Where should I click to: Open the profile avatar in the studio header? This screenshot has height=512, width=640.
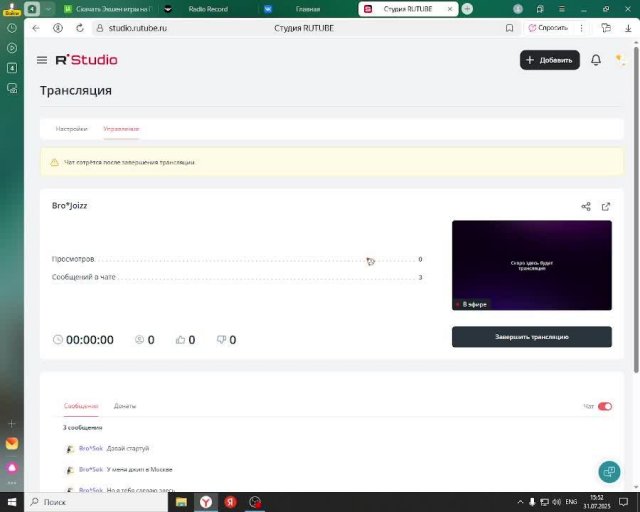click(x=620, y=60)
